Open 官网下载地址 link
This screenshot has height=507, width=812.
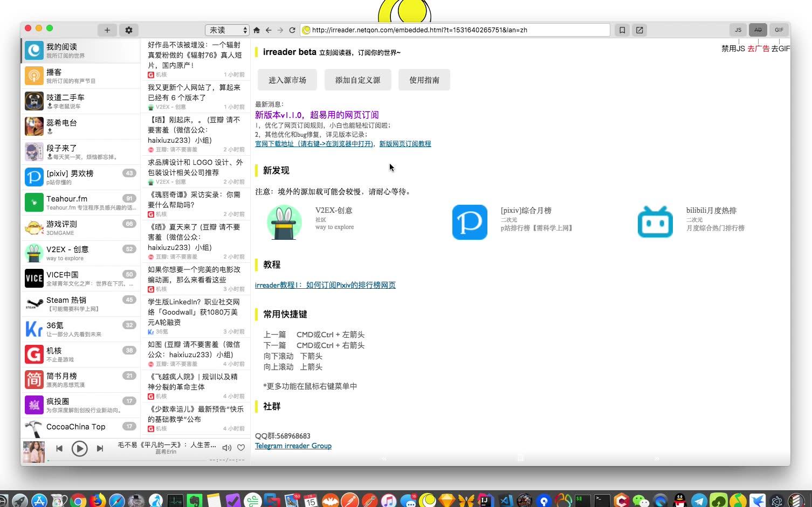(314, 144)
